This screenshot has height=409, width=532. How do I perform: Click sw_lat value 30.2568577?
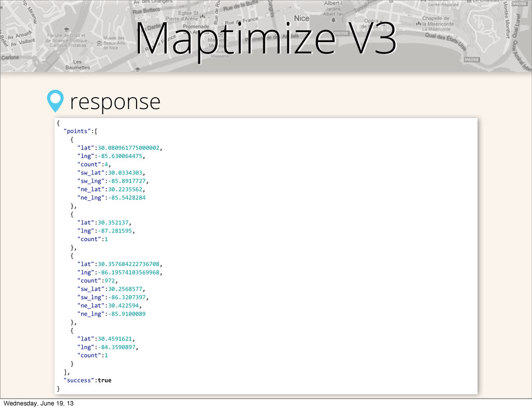(x=125, y=289)
